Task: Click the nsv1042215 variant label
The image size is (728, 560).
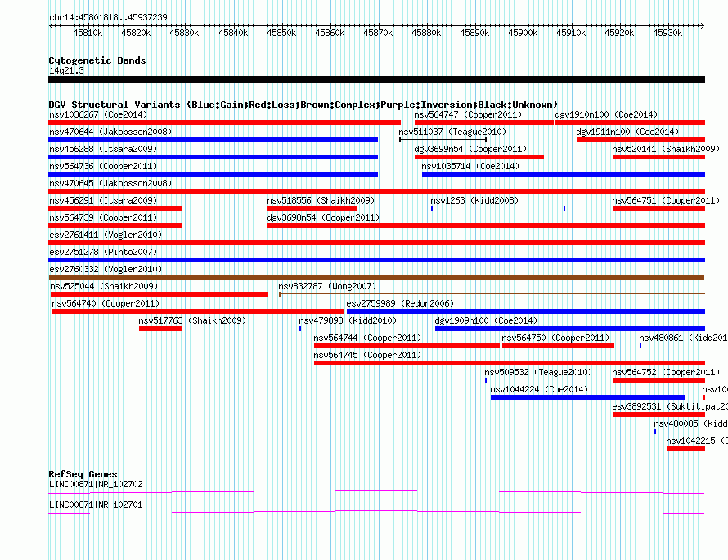Action: click(x=697, y=441)
